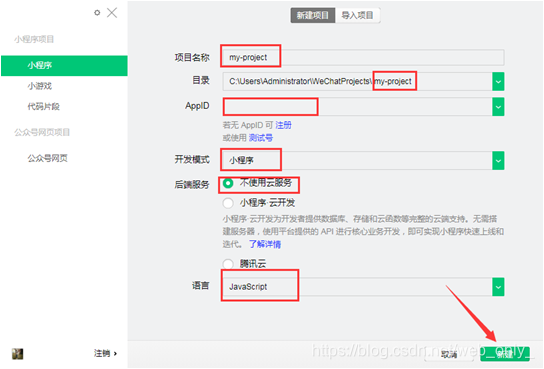Close the project dialog with X
This screenshot has height=369, width=544.
112,13
